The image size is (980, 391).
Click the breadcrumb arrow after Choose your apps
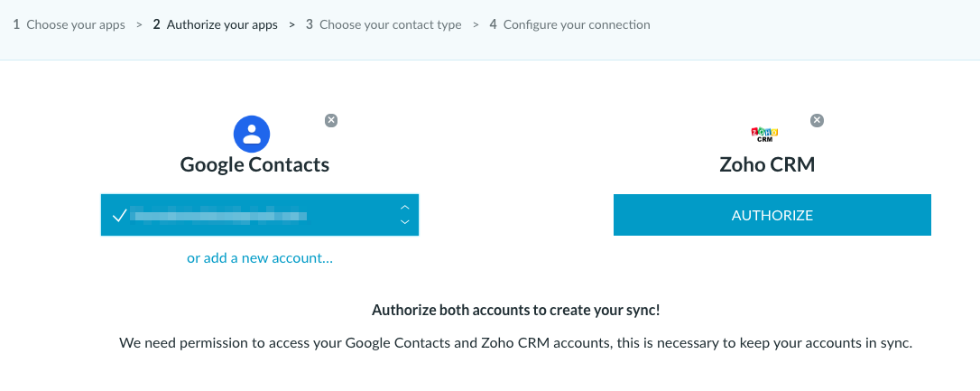[139, 25]
